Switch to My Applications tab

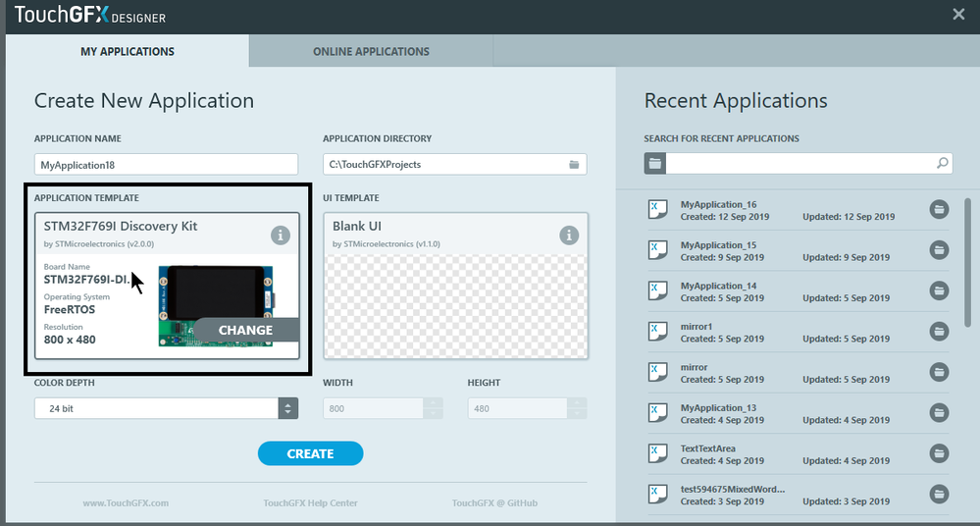tap(128, 51)
